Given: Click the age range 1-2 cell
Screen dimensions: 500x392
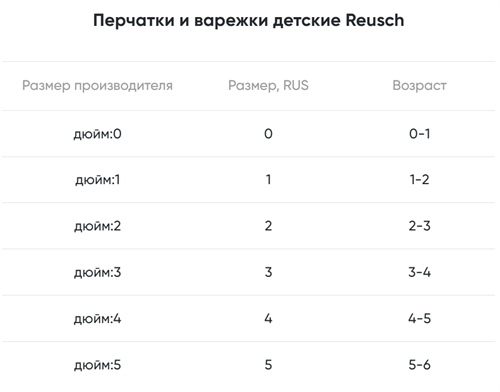Looking at the screenshot, I should pos(419,180).
